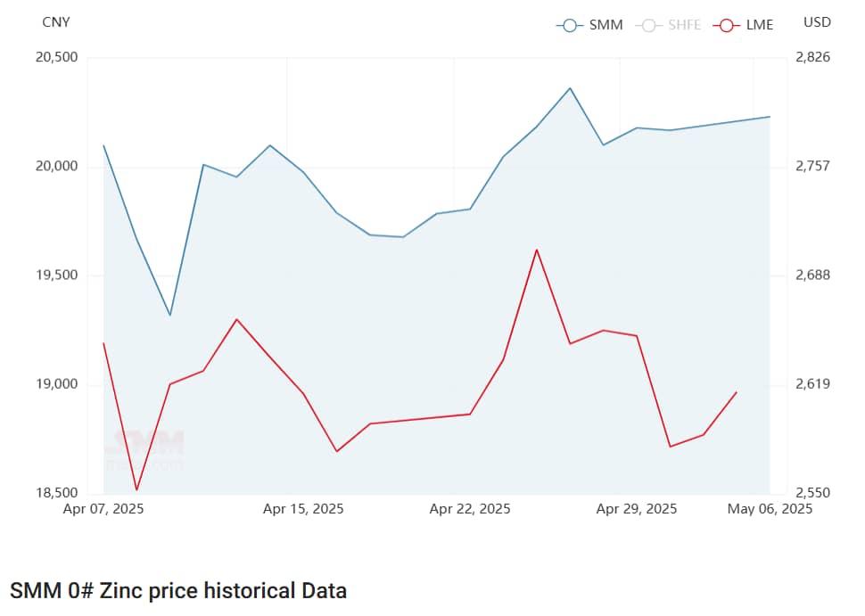This screenshot has height=616, width=865.
Task: Click the highest peak of red LME line
Action: [x=536, y=250]
